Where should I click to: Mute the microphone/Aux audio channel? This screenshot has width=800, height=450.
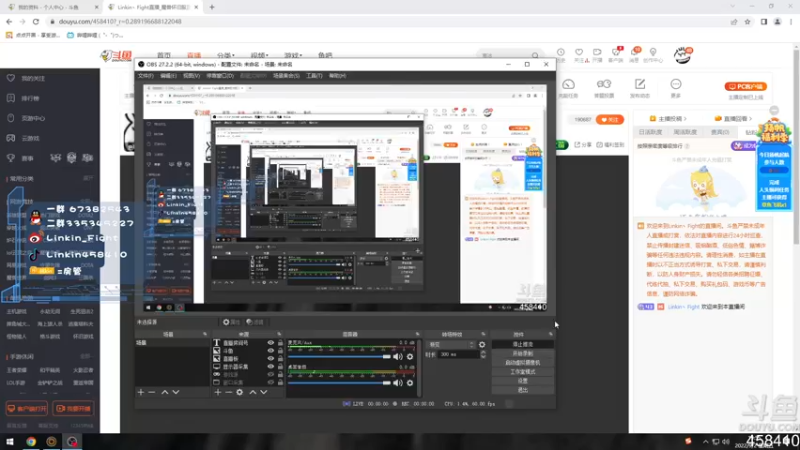[397, 357]
